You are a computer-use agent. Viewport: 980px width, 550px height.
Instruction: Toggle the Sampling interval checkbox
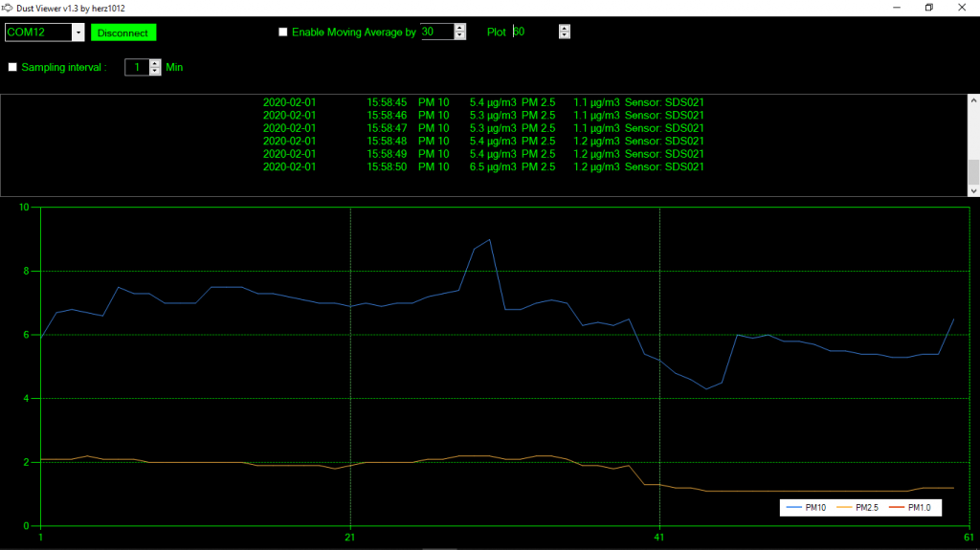(12, 67)
